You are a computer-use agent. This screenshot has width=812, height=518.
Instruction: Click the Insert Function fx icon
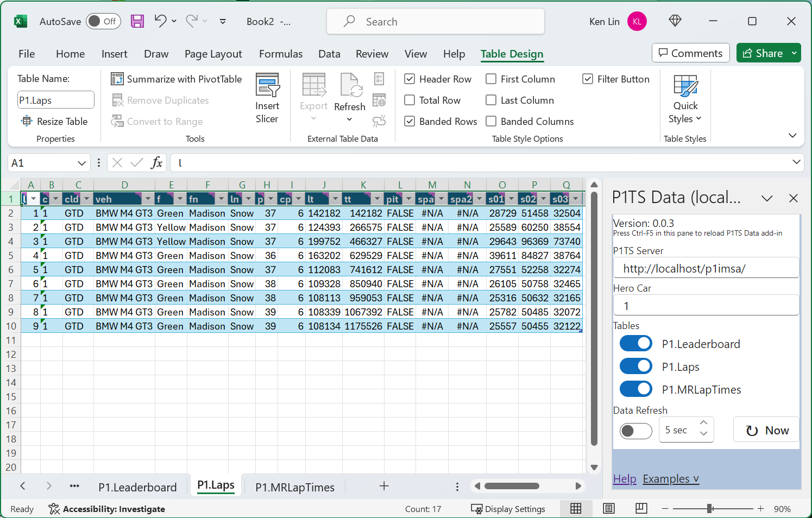tap(156, 162)
